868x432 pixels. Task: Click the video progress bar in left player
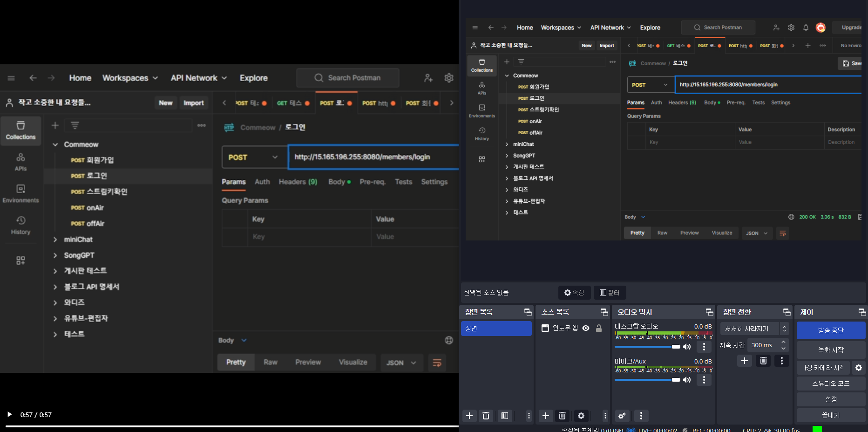(x=232, y=426)
